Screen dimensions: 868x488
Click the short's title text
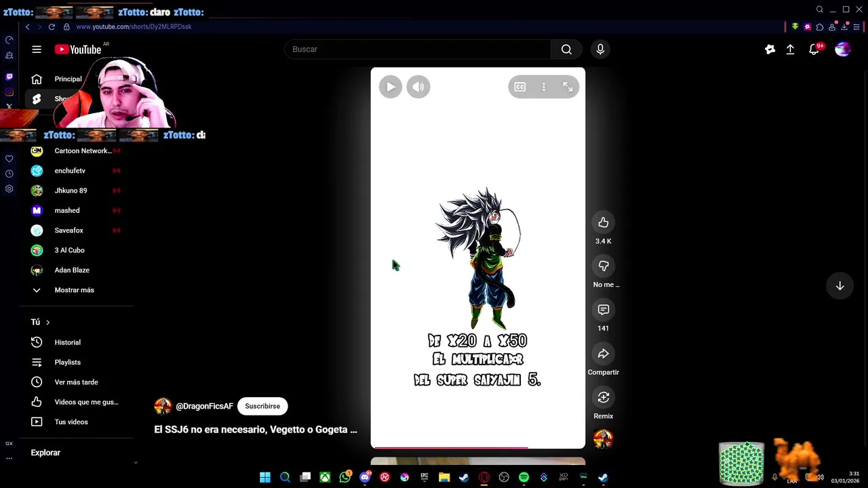(x=256, y=430)
